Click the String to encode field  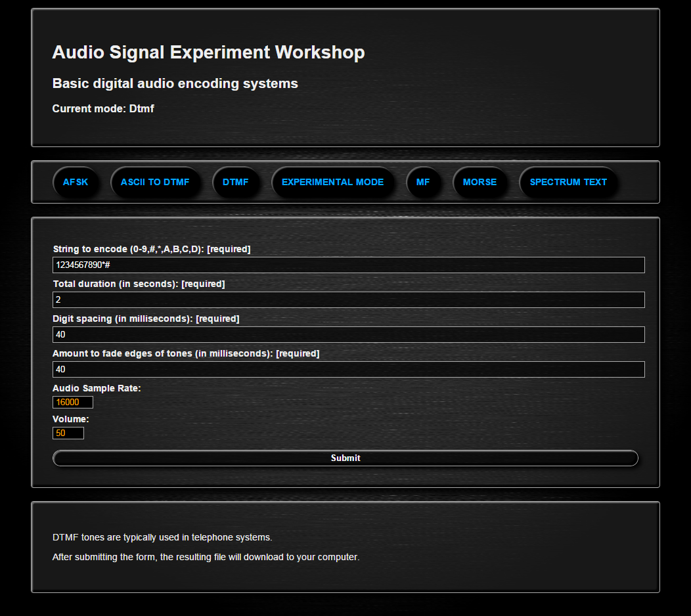coord(349,265)
